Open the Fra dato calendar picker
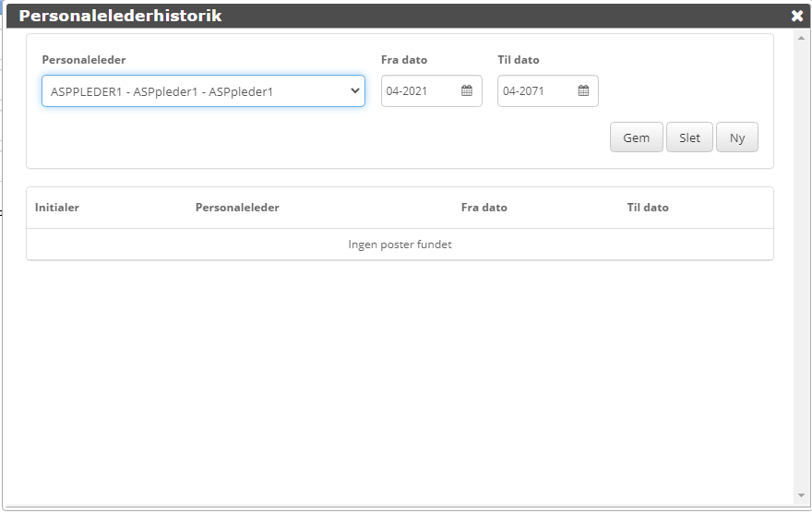This screenshot has height=513, width=812. 467,90
